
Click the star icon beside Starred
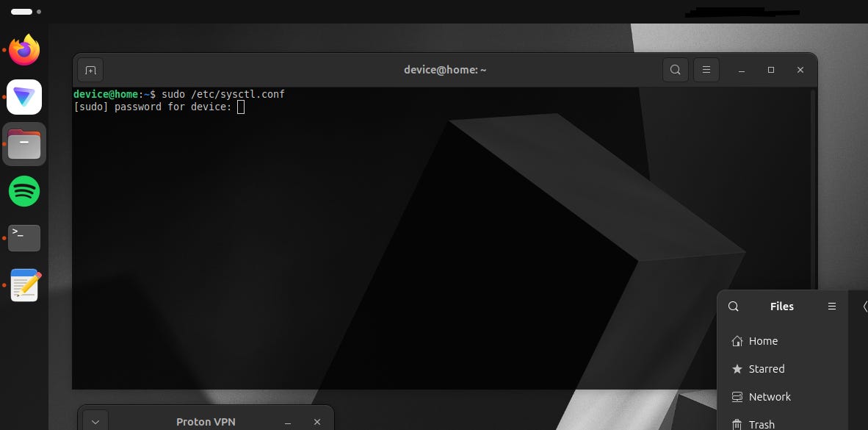pyautogui.click(x=737, y=369)
